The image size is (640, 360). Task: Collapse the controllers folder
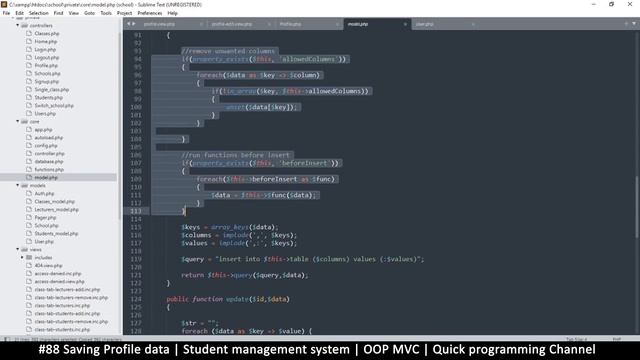coord(18,25)
